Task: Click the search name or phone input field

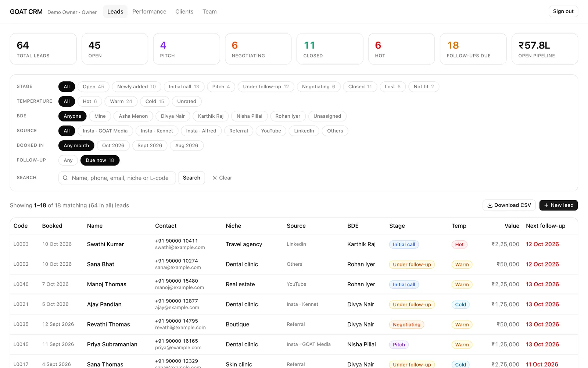Action: click(117, 178)
